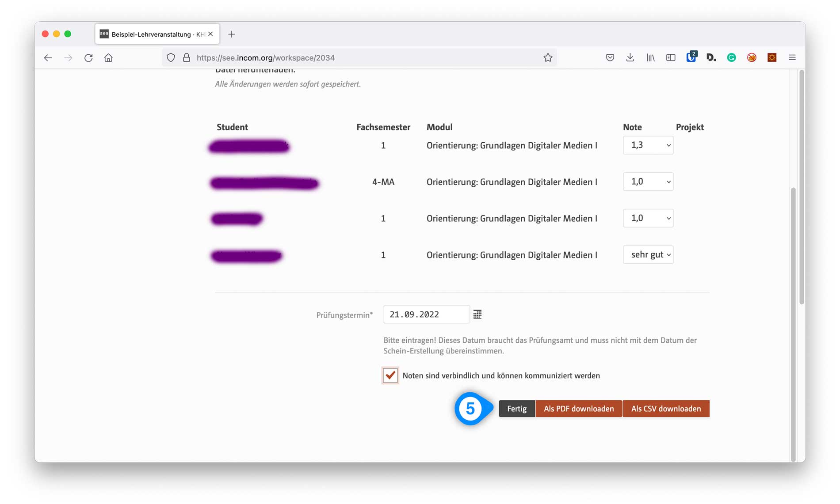Click the forward navigation arrow
Viewport: 840px width, 504px height.
(68, 58)
